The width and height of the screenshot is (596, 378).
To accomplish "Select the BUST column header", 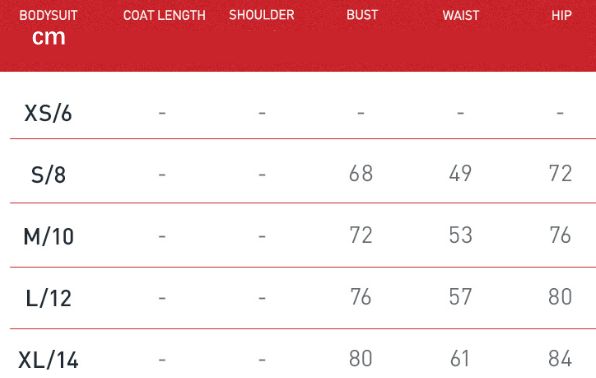I will click(x=362, y=15).
